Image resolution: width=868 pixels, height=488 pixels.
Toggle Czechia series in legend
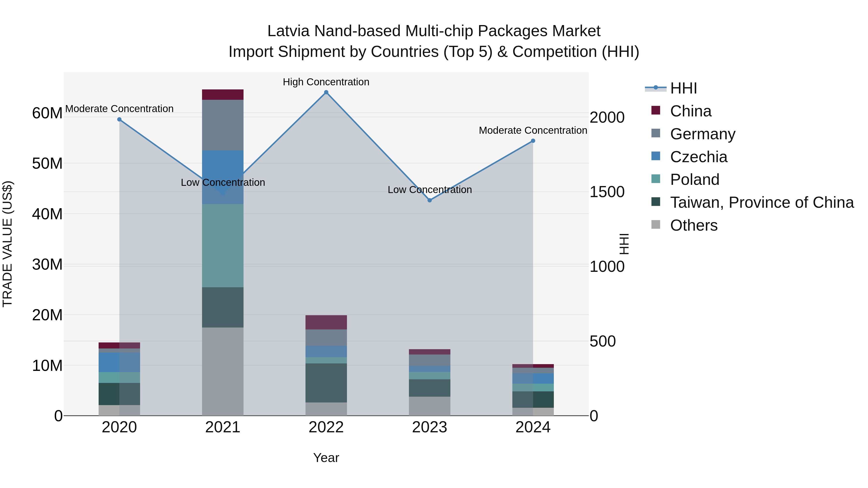tap(689, 157)
